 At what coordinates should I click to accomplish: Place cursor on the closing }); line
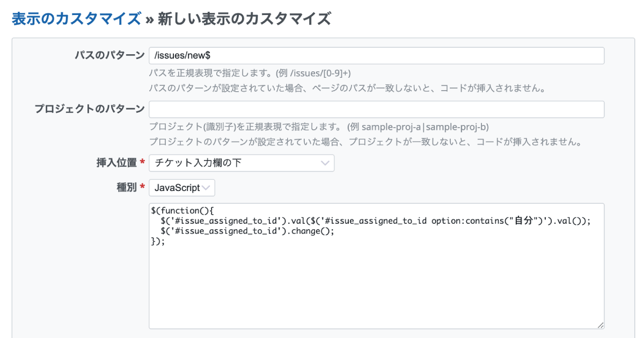click(x=159, y=241)
